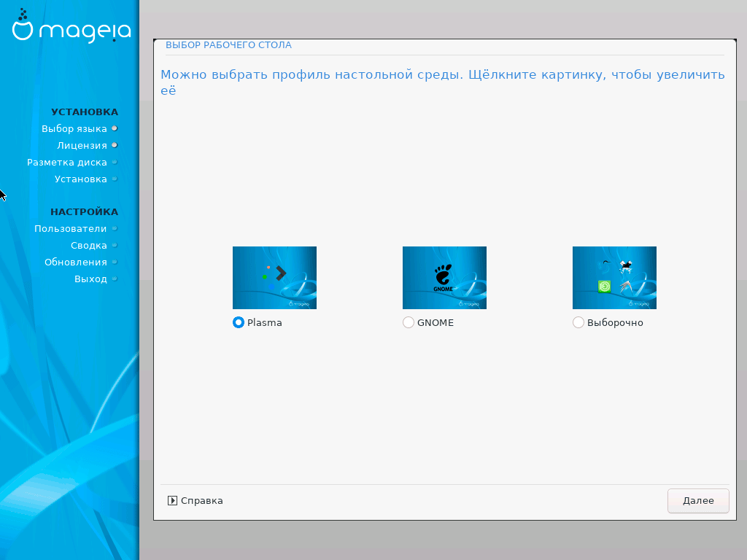The width and height of the screenshot is (747, 560).
Task: Choose the GNOME radio button
Action: tap(409, 322)
